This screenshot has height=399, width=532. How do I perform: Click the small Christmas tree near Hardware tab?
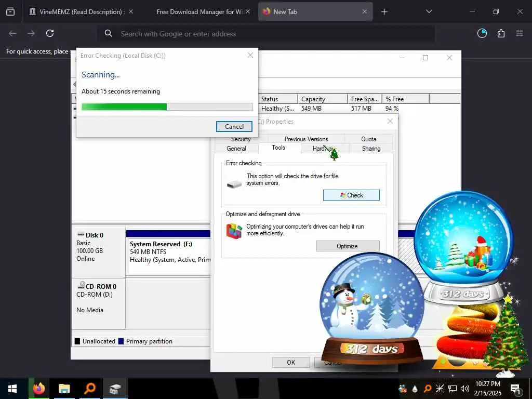pos(334,154)
